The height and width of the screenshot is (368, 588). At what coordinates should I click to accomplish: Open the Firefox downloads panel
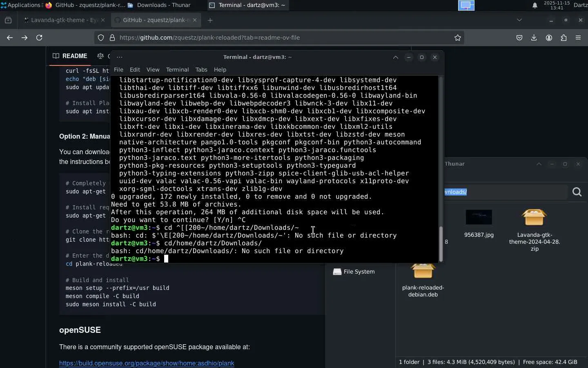[534, 38]
